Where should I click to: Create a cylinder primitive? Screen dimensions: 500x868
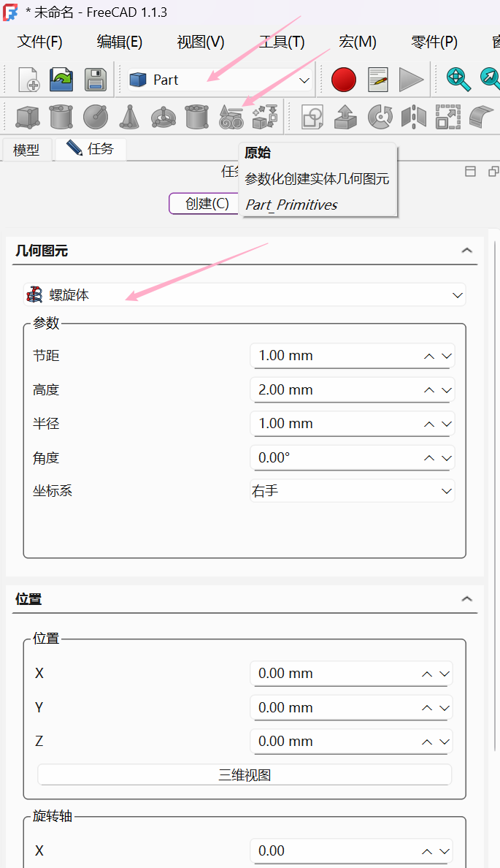click(61, 117)
